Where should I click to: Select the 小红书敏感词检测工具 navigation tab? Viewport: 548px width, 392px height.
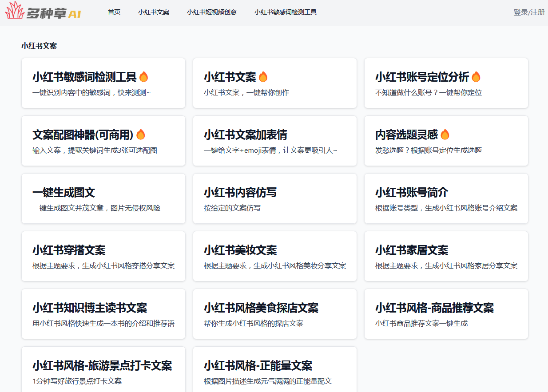(x=286, y=12)
